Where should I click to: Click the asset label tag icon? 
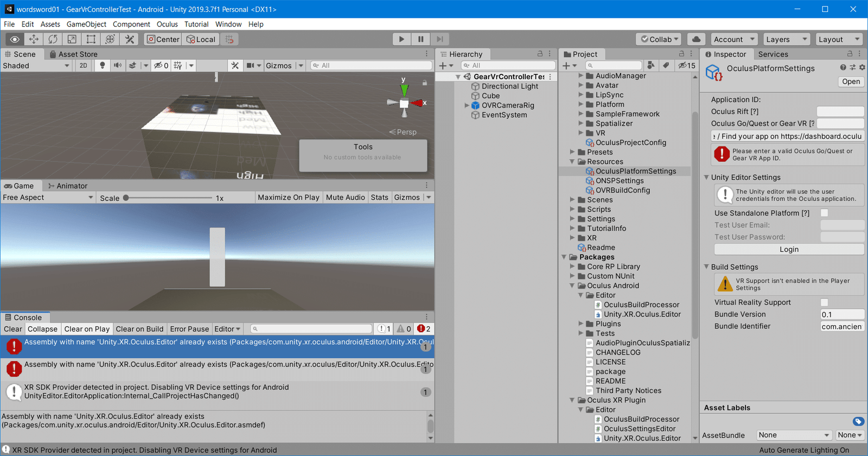tap(858, 421)
